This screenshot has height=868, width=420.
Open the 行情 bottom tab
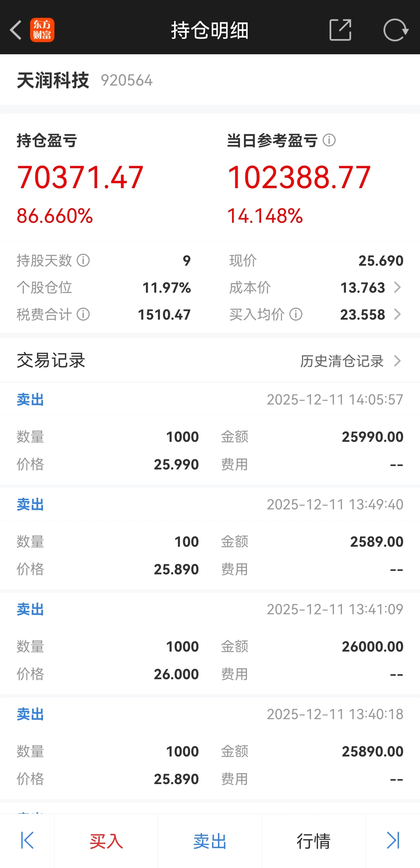[313, 841]
